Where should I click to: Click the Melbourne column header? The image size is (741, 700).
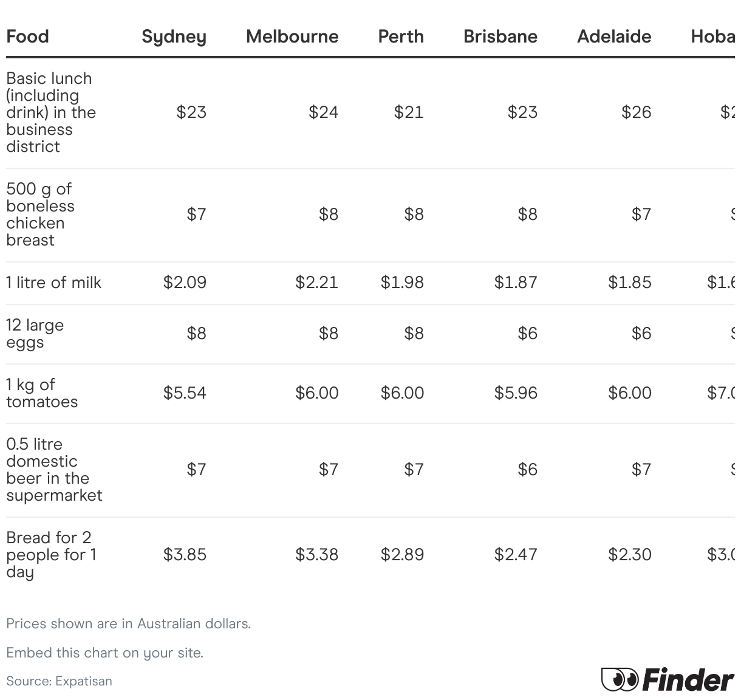292,36
